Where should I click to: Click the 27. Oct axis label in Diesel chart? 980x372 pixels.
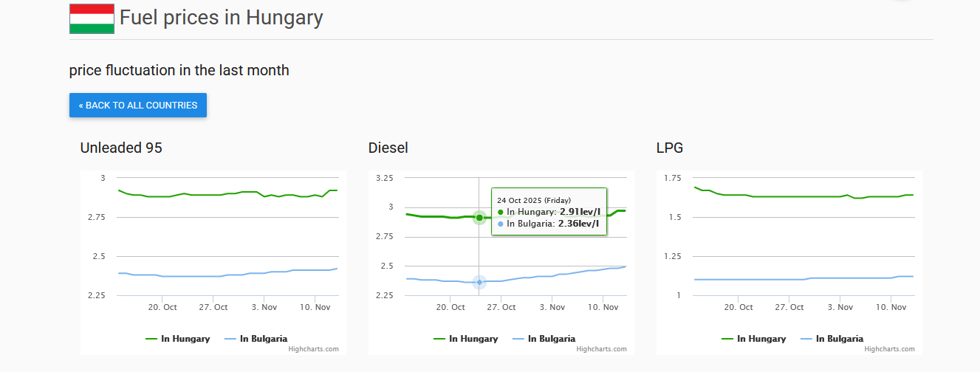click(501, 307)
